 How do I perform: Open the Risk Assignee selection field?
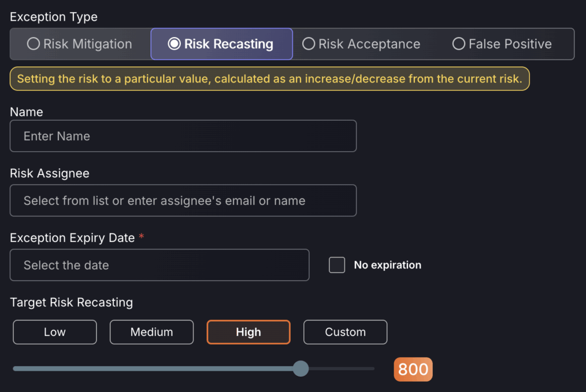[x=183, y=200]
